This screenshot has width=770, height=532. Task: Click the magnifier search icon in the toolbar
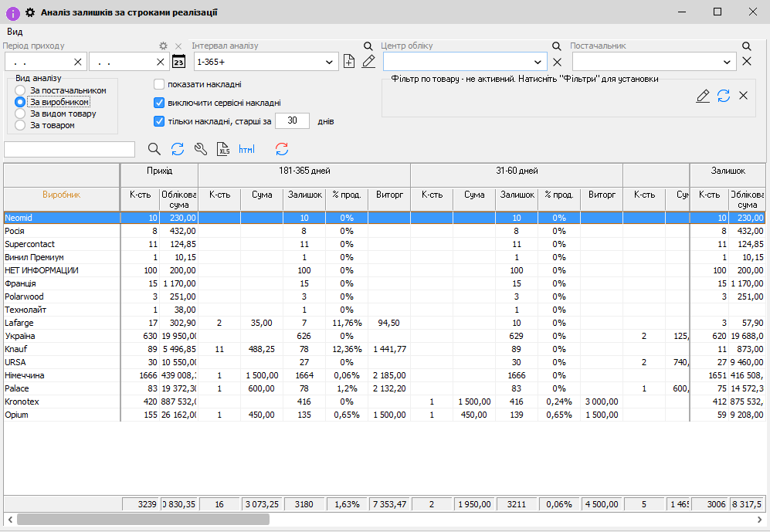point(154,149)
